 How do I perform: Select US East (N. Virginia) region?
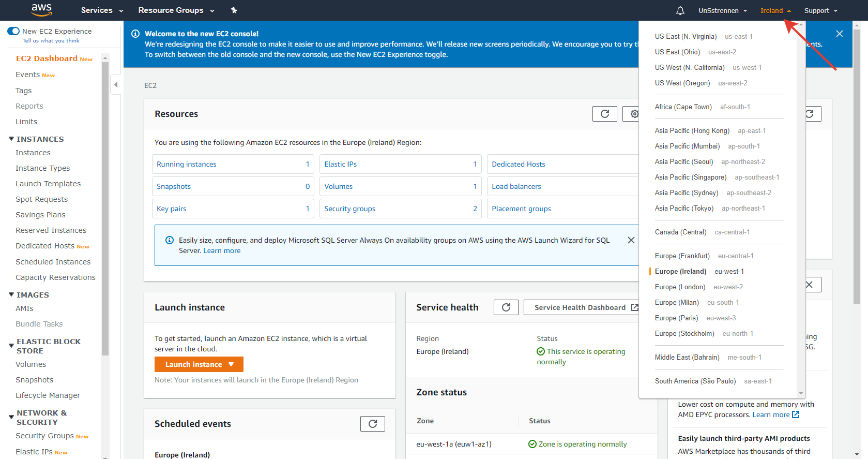pos(686,36)
